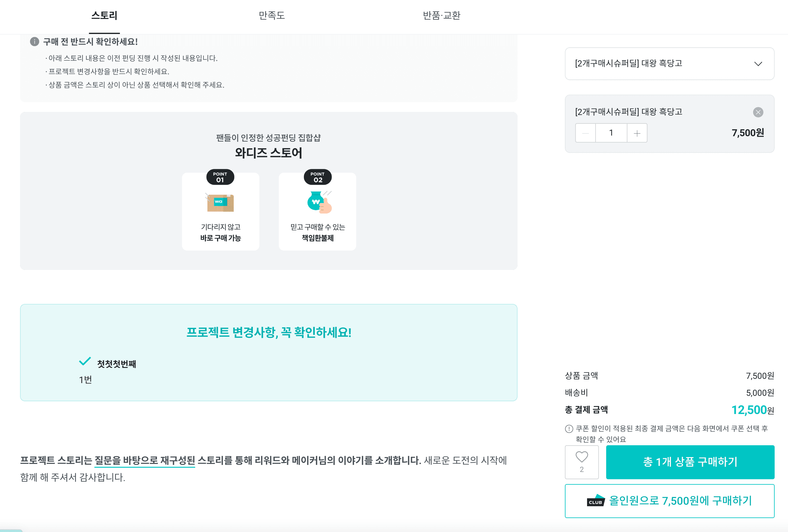
Task: Click the coupon notice exclamation icon
Action: click(x=569, y=429)
